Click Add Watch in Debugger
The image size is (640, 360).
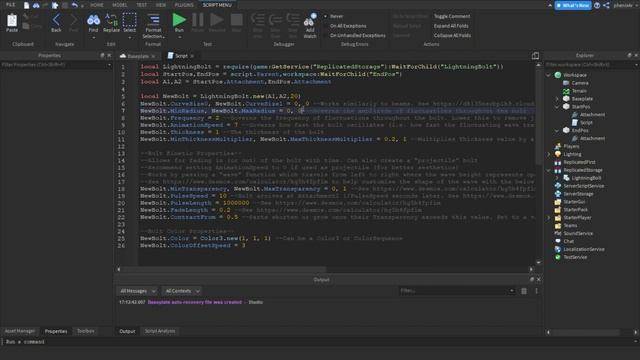click(310, 25)
